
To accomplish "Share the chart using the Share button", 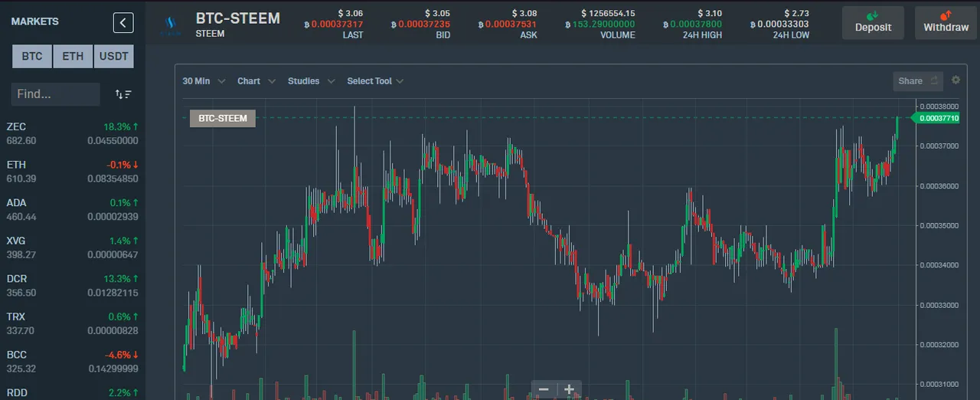I will click(918, 80).
